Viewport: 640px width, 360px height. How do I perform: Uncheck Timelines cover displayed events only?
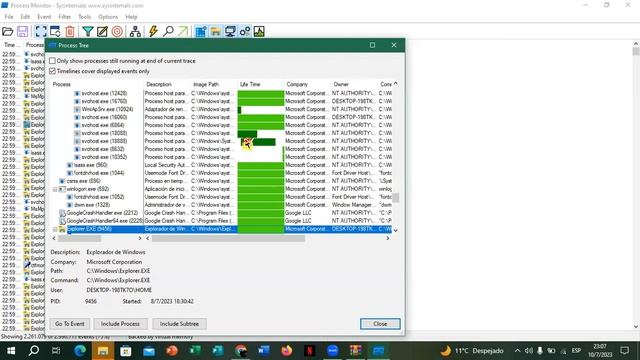click(x=52, y=71)
